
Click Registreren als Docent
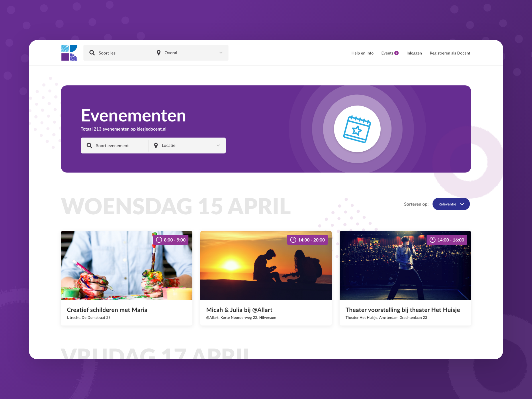(450, 53)
